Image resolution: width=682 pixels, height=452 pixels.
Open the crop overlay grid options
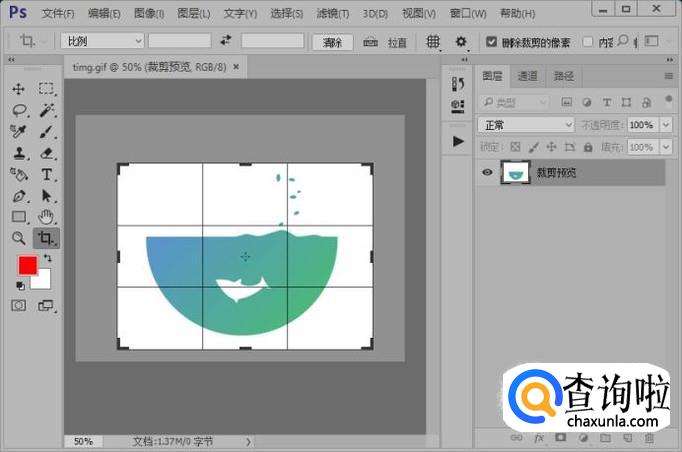pos(433,42)
